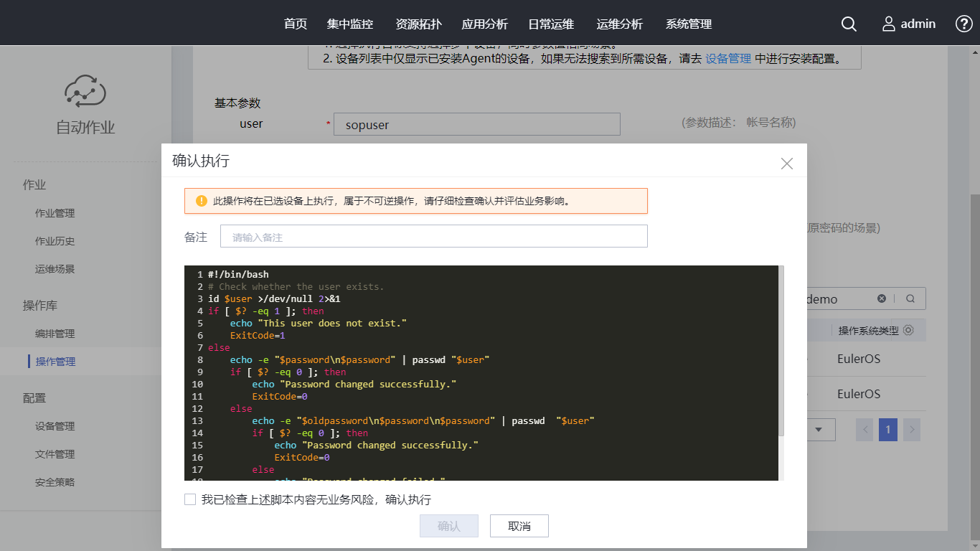Open the 系统管理 top menu
This screenshot has width=980, height=551.
pos(689,24)
